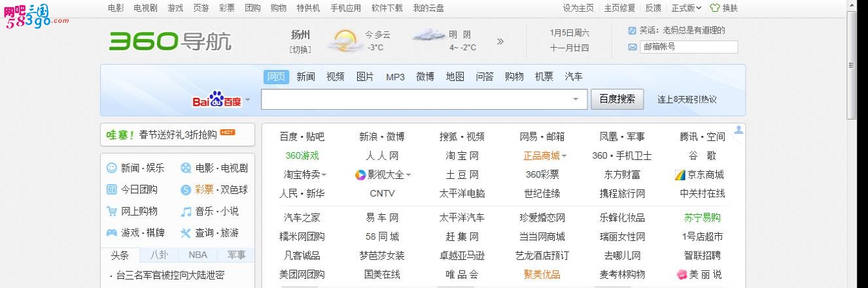Switch to the 军事 news tab

tap(236, 255)
